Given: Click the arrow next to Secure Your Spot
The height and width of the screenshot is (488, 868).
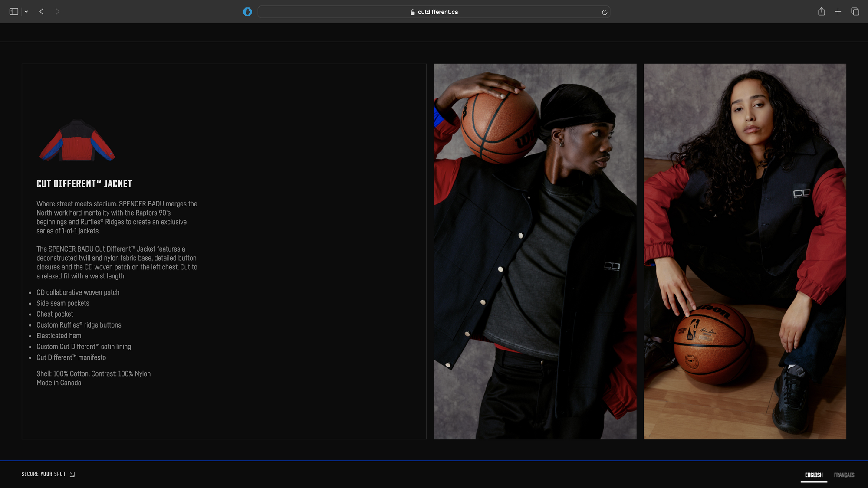Looking at the screenshot, I should pyautogui.click(x=72, y=475).
